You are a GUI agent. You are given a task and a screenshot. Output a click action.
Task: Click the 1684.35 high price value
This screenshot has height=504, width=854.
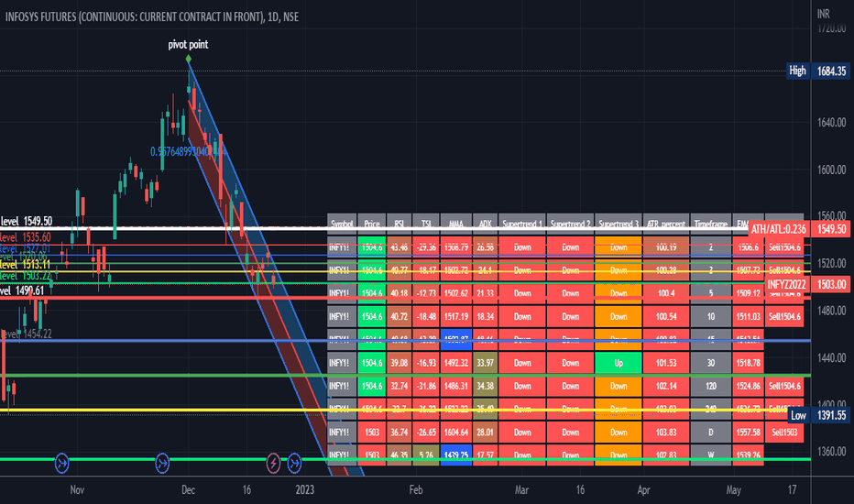[x=831, y=71]
